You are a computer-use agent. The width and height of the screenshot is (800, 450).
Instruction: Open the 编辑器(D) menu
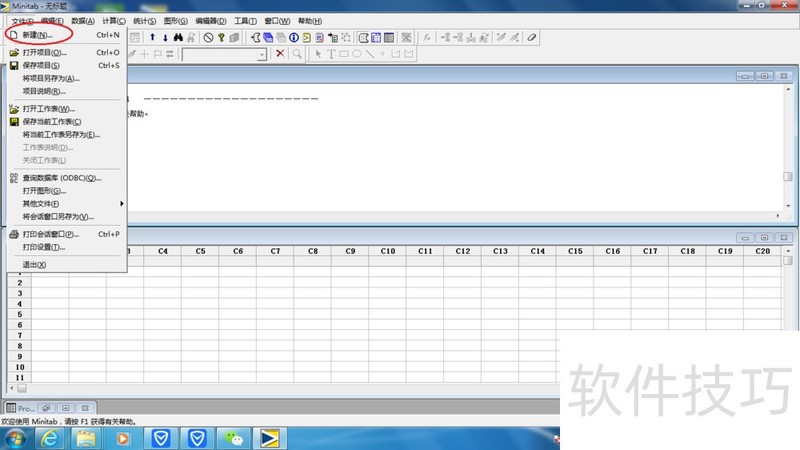tap(211, 21)
